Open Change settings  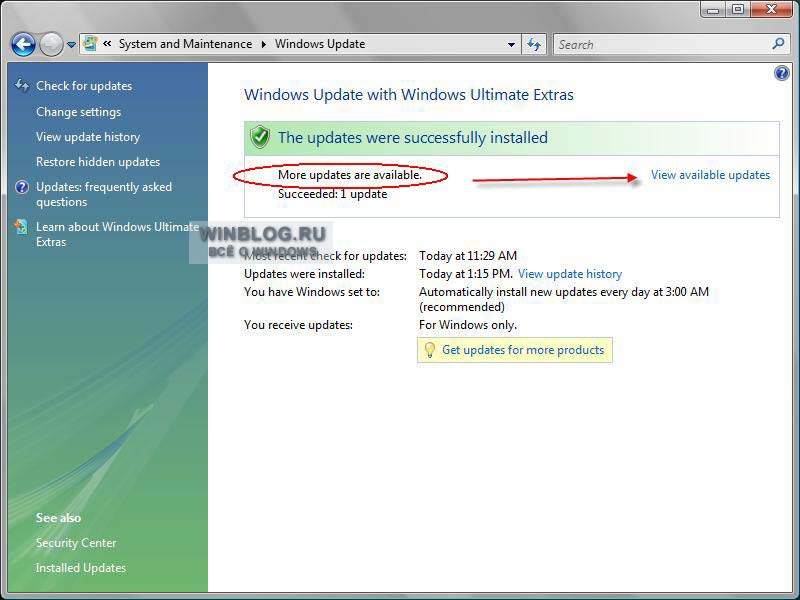coord(79,112)
